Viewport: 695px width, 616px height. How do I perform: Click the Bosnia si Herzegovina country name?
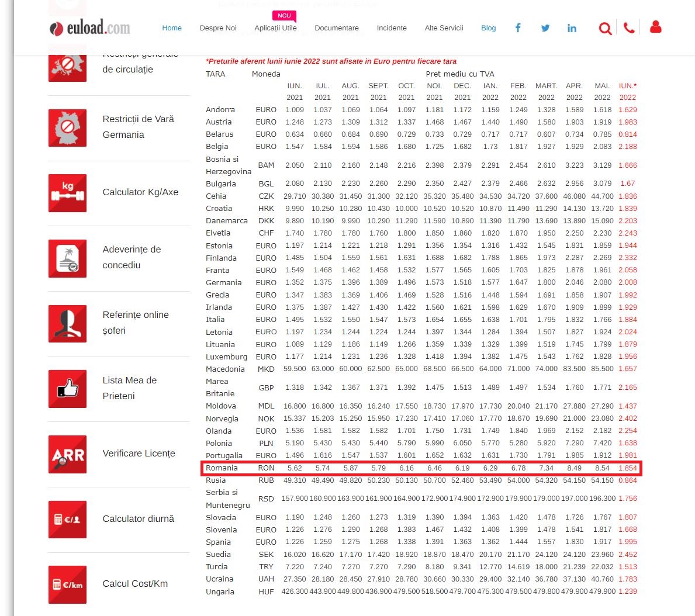coord(229,165)
